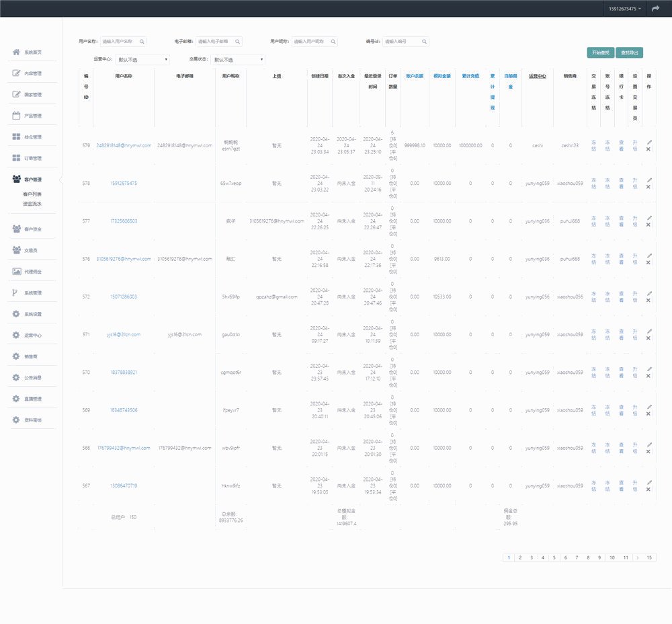Image resolution: width=672 pixels, height=624 pixels.
Task: Click the delete X icon for user 578
Action: pyautogui.click(x=648, y=187)
